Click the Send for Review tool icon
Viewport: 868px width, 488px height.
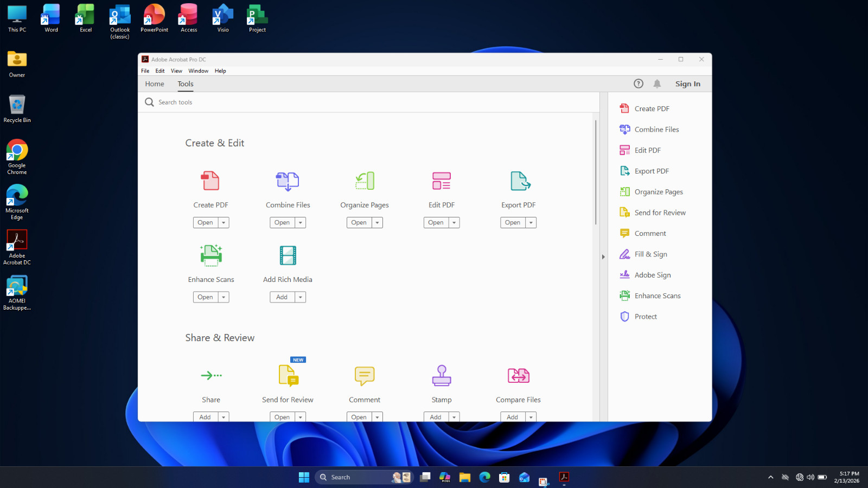click(x=289, y=375)
